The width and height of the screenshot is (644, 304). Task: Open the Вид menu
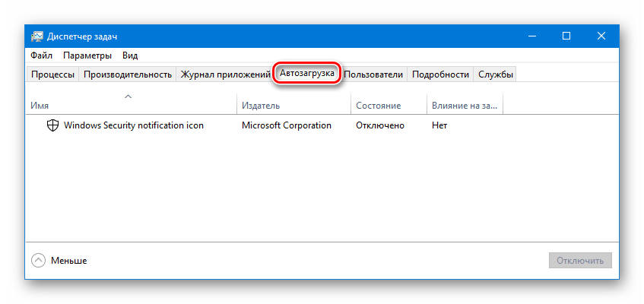click(130, 55)
